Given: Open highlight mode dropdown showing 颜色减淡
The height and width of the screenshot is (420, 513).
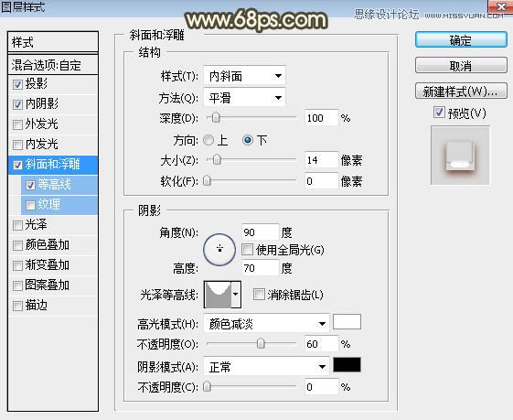Looking at the screenshot, I should tap(266, 324).
